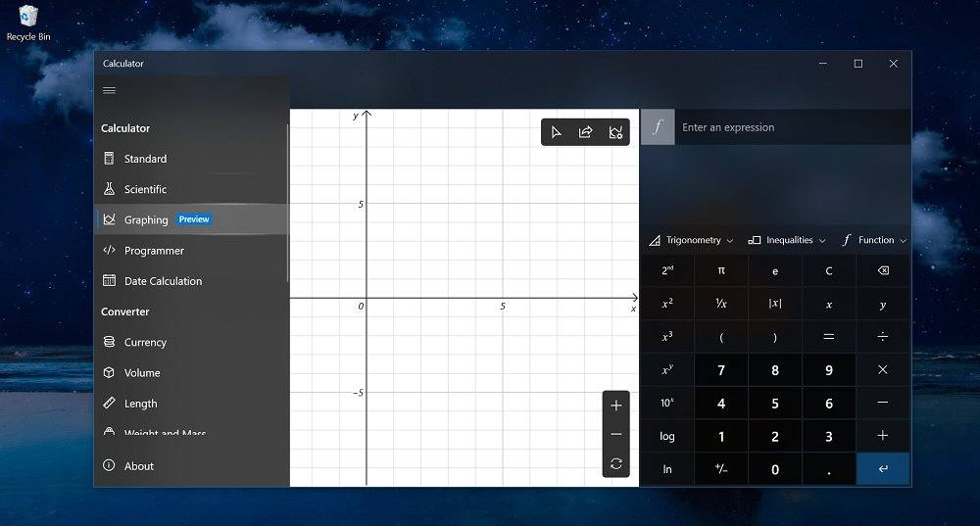Click the x to the y key

coord(667,370)
